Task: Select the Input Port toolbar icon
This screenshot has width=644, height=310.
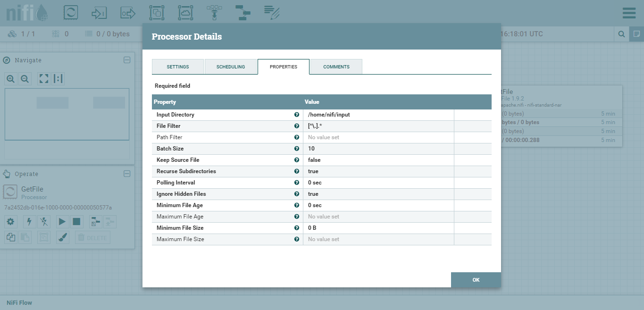Action: (x=99, y=13)
